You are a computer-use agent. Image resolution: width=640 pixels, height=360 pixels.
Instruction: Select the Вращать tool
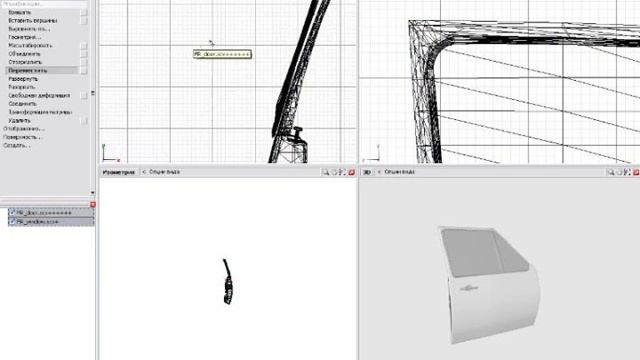[20, 12]
